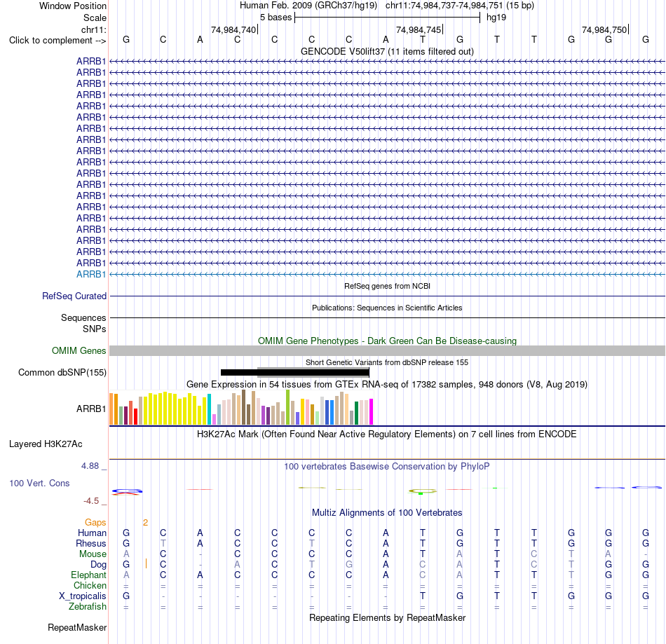Open the GENCODE V50lift37 track title
666x644 pixels.
click(387, 51)
